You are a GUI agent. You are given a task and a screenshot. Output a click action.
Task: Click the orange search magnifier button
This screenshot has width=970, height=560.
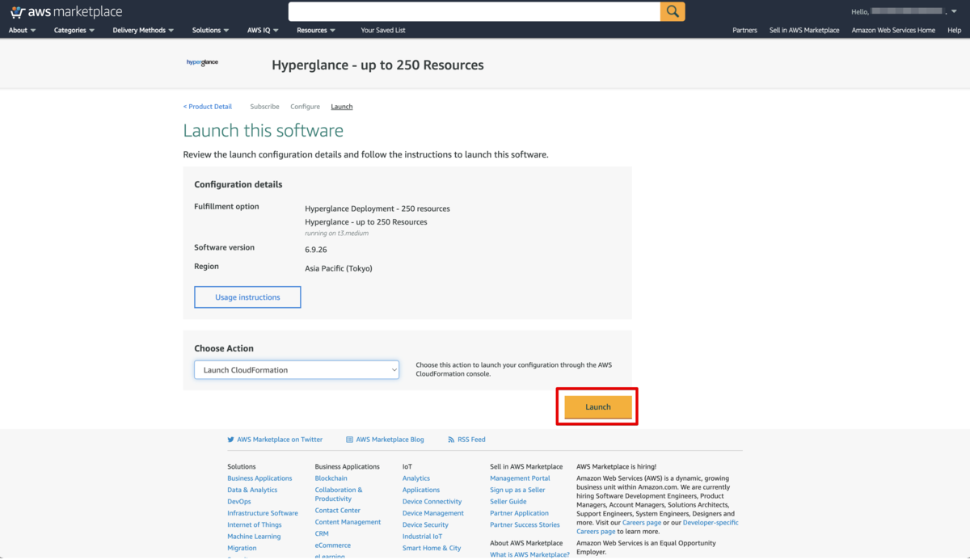(673, 11)
